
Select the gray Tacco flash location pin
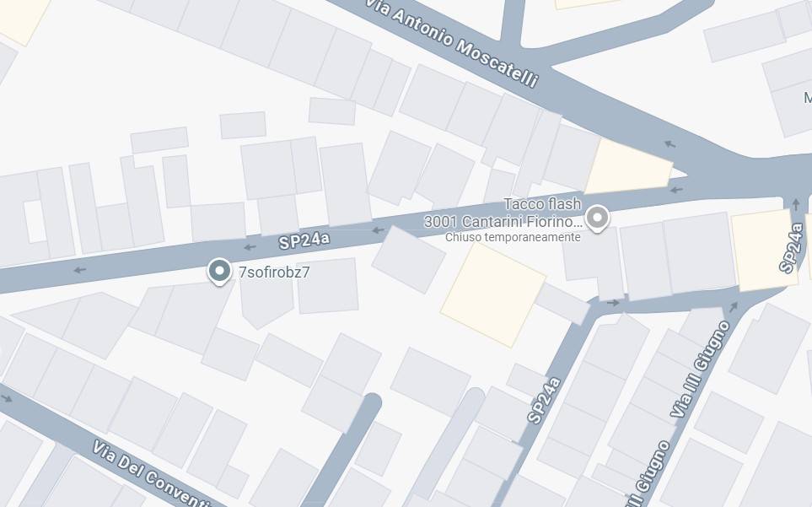(597, 218)
